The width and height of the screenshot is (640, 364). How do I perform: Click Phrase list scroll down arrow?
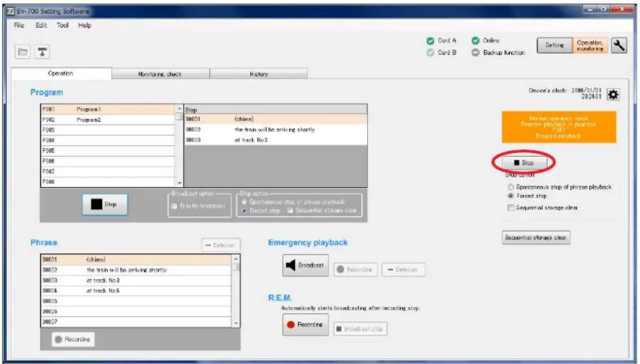click(x=236, y=323)
